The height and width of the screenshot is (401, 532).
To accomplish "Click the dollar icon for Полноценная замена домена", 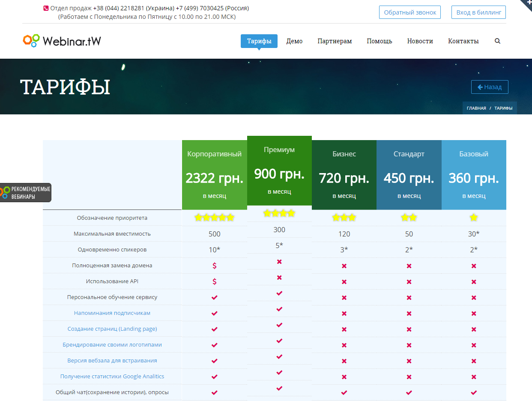I will 215,266.
